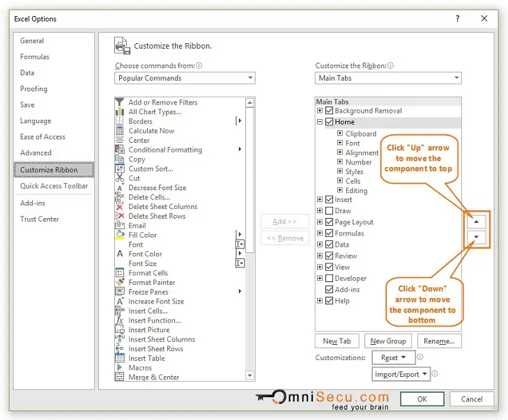Select the Insert Function fx icon
The height and width of the screenshot is (420, 508).
pyautogui.click(x=120, y=320)
